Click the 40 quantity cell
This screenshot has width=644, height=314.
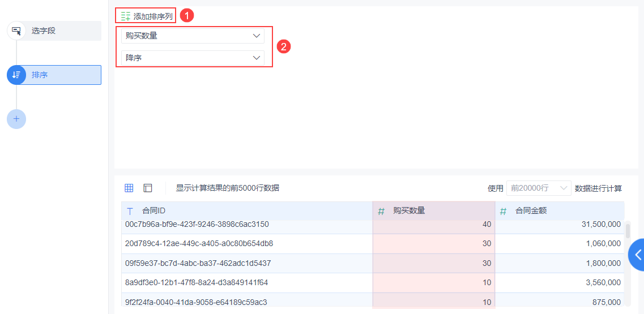click(x=434, y=225)
